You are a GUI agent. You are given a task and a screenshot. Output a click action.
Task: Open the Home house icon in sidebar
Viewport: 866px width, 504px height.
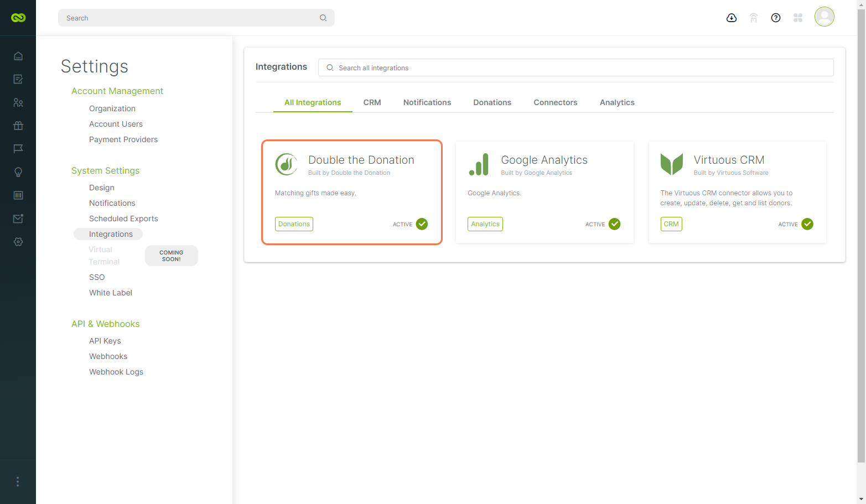pyautogui.click(x=18, y=56)
